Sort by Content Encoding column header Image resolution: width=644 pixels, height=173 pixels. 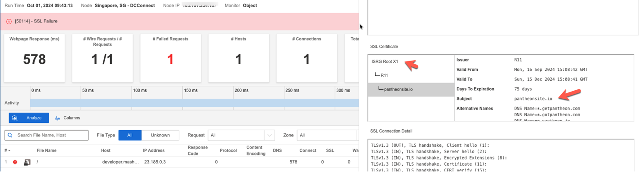point(256,150)
